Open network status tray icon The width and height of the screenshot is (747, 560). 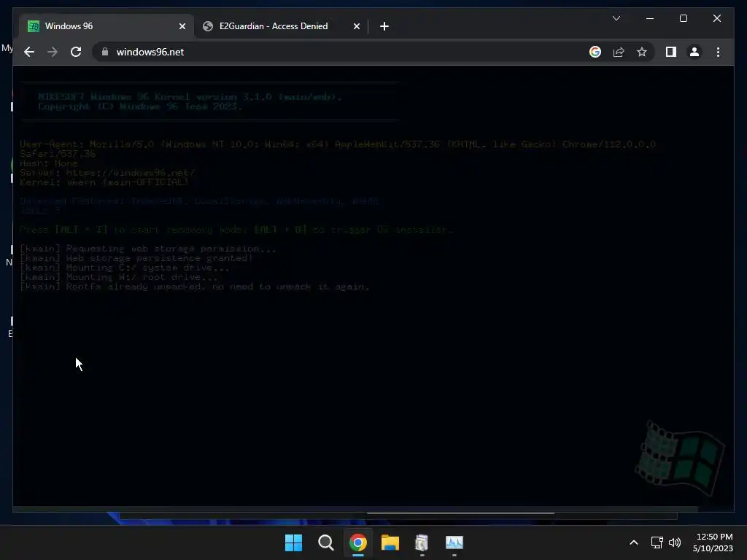657,542
